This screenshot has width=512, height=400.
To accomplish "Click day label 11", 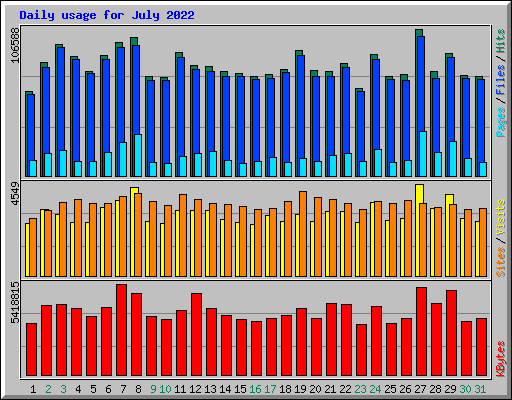I will (x=180, y=389).
